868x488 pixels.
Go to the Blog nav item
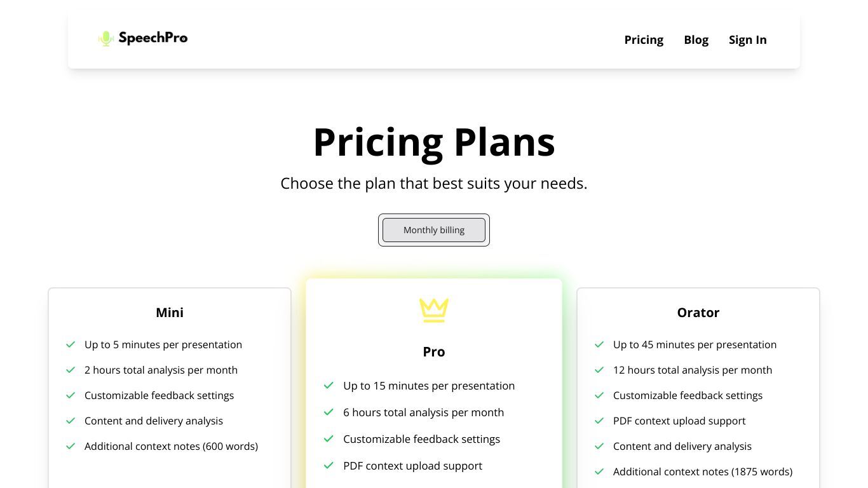pos(696,39)
